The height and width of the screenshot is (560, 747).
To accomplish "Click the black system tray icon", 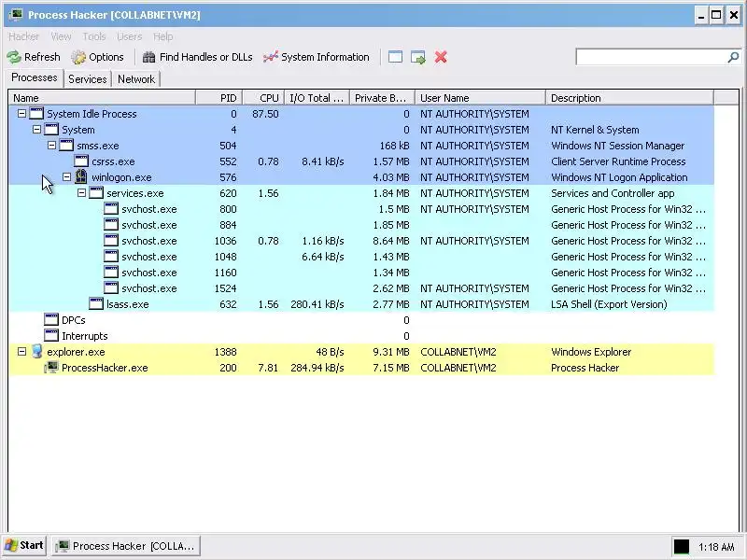I will 682,547.
